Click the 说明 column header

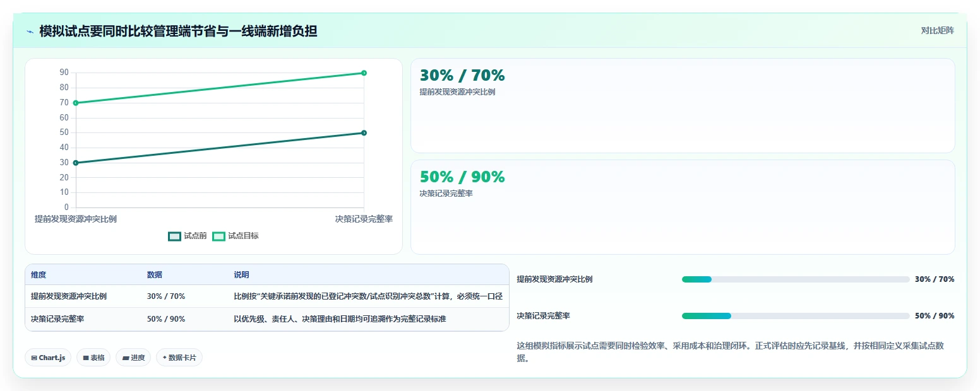point(241,275)
